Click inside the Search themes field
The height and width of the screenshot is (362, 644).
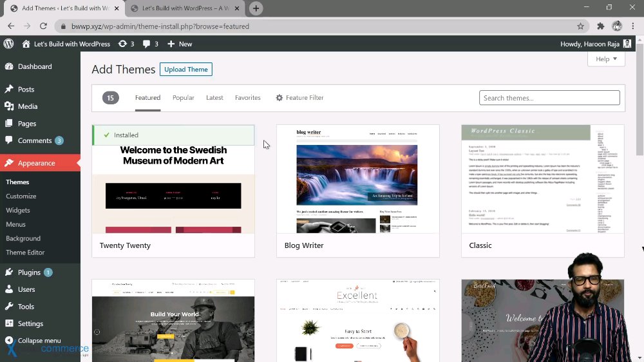tap(549, 98)
